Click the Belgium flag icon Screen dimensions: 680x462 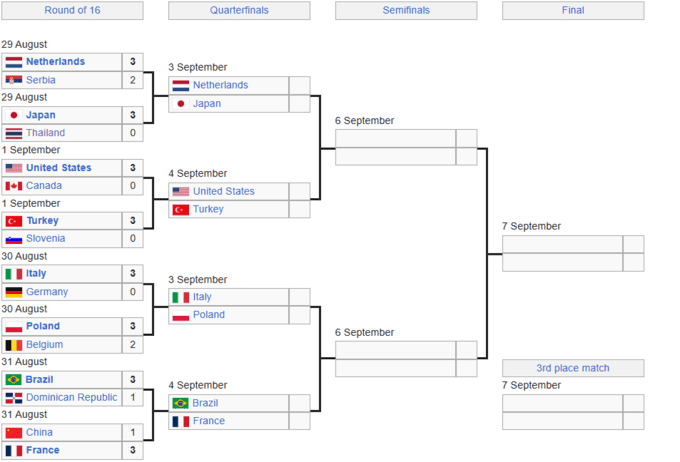[x=13, y=345]
